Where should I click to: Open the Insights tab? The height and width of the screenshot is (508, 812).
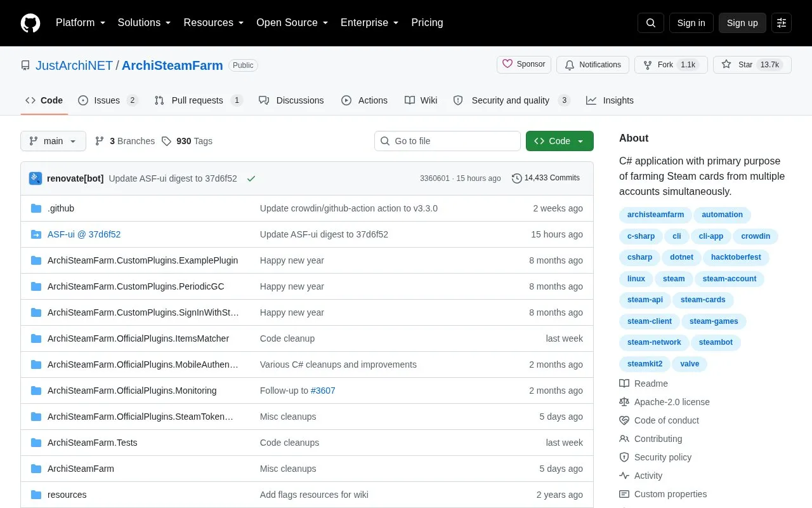[x=610, y=100]
